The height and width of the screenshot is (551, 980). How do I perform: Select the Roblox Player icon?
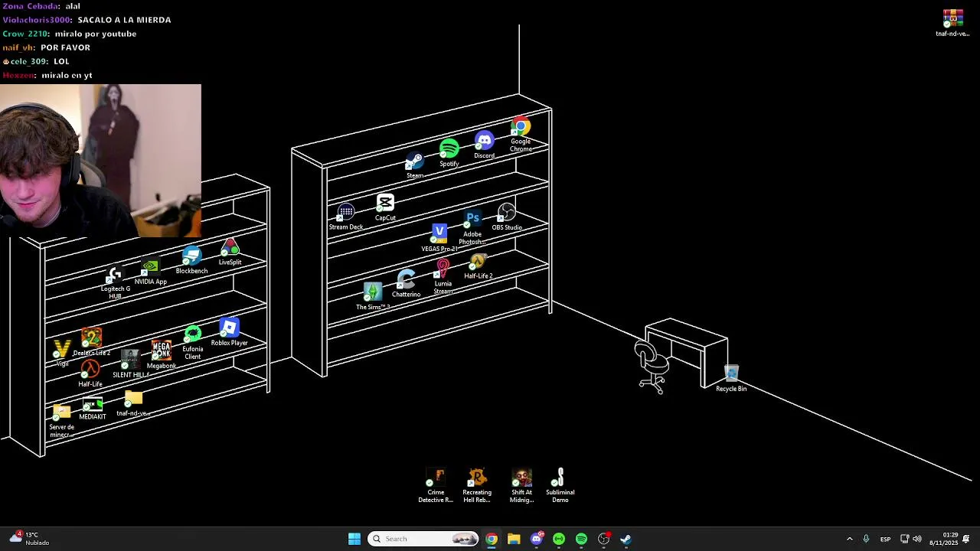[x=229, y=333]
